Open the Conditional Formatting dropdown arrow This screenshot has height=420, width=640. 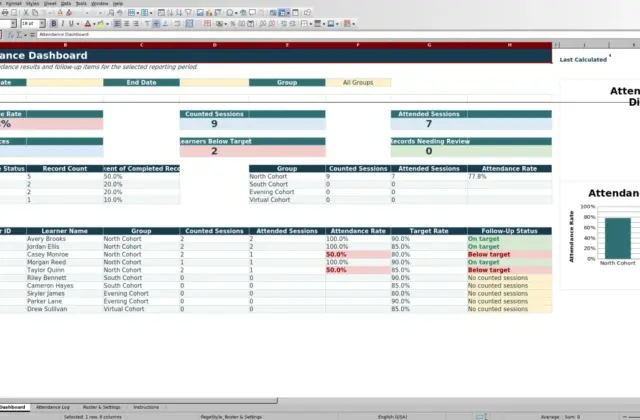pyautogui.click(x=353, y=24)
